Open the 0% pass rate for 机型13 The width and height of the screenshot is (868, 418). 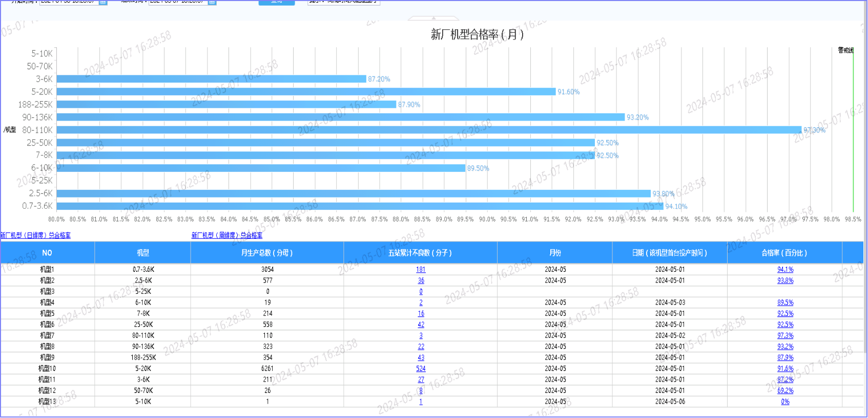point(785,402)
